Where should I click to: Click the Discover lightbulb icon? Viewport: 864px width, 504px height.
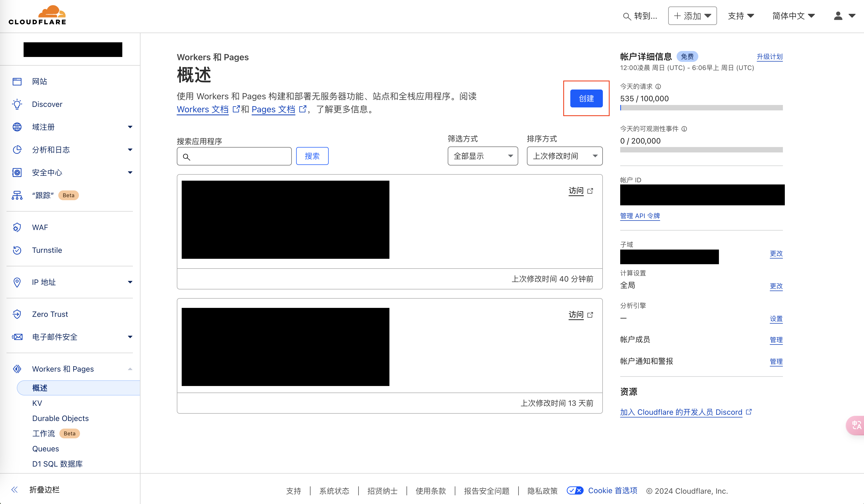tap(17, 104)
